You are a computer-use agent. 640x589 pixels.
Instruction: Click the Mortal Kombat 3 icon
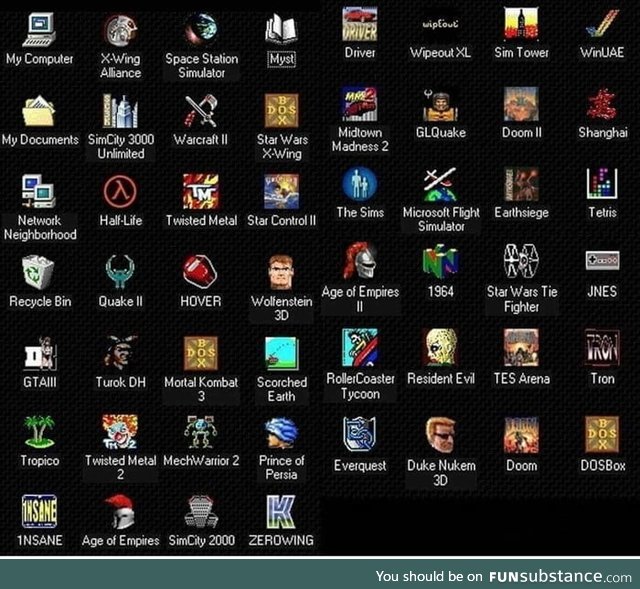coord(201,353)
